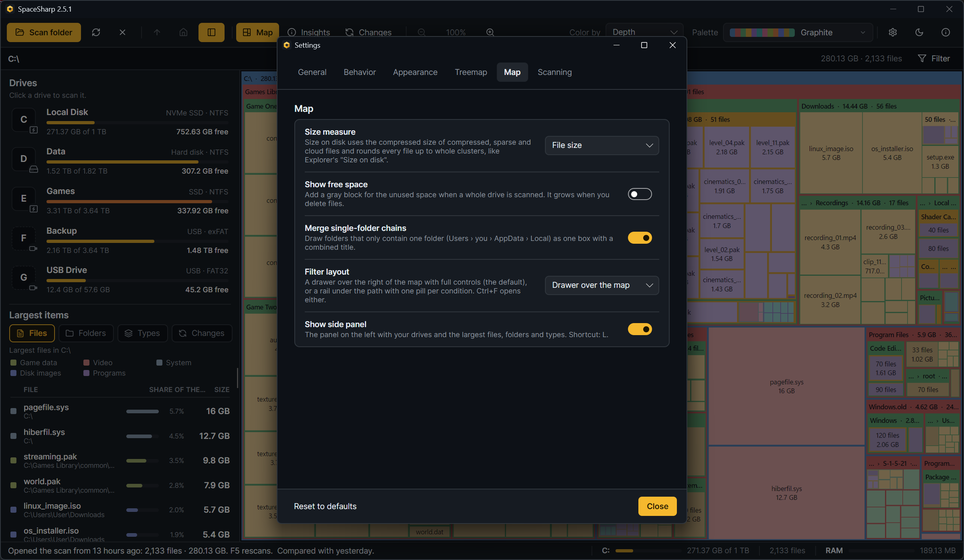
Task: Enable the Show free space toggle
Action: [640, 194]
